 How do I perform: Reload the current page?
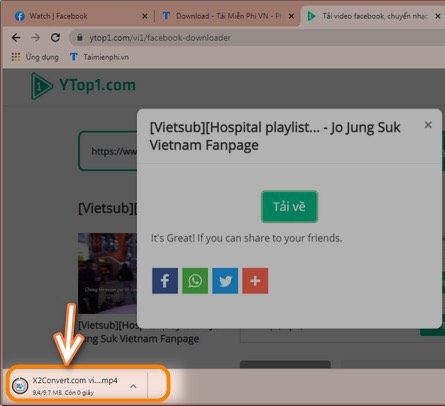point(55,38)
